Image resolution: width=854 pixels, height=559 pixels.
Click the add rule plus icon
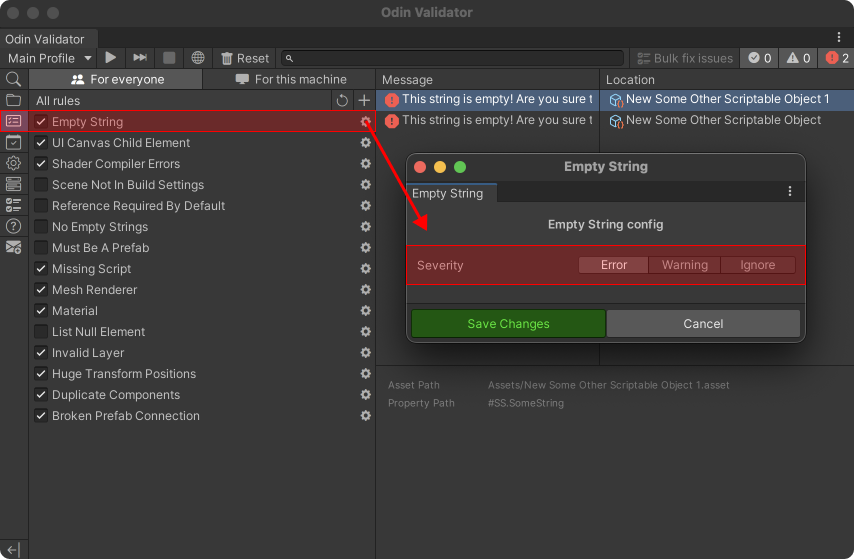[x=364, y=100]
